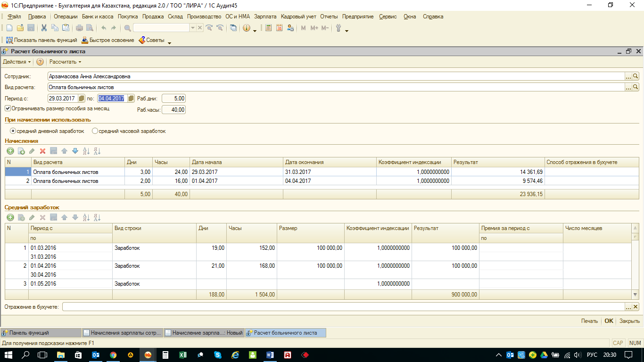Screen dimensions: 644x362
Task: Sort ascending icon in Средний заработок toolbar
Action: pos(86,217)
